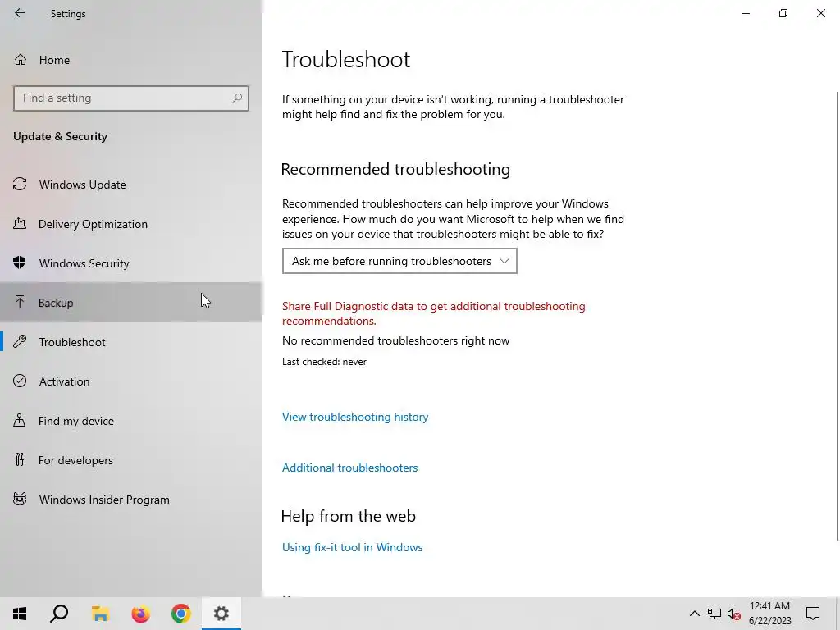Image resolution: width=840 pixels, height=630 pixels.
Task: Launch Google Chrome from the taskbar
Action: click(181, 614)
